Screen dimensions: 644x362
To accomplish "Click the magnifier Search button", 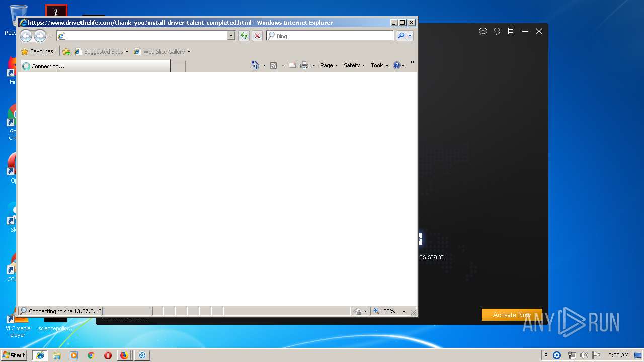I will pyautogui.click(x=401, y=36).
